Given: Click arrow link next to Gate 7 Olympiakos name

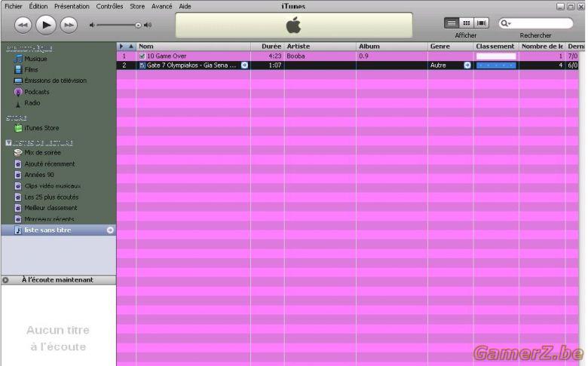Looking at the screenshot, I should tap(244, 66).
